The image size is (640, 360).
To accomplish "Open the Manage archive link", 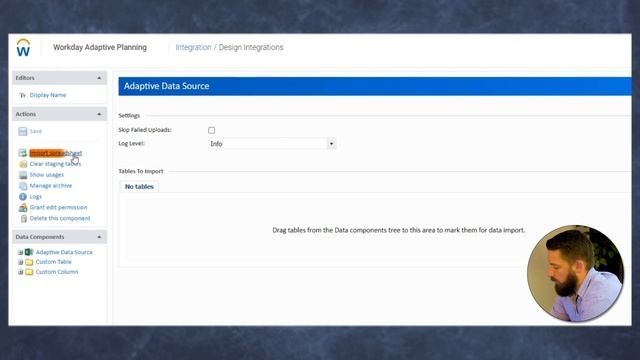I will tap(51, 186).
